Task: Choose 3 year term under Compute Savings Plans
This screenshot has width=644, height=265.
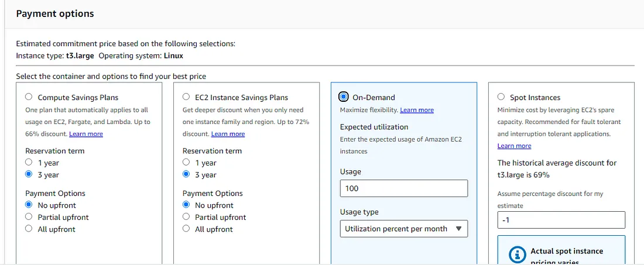Action: 29,174
